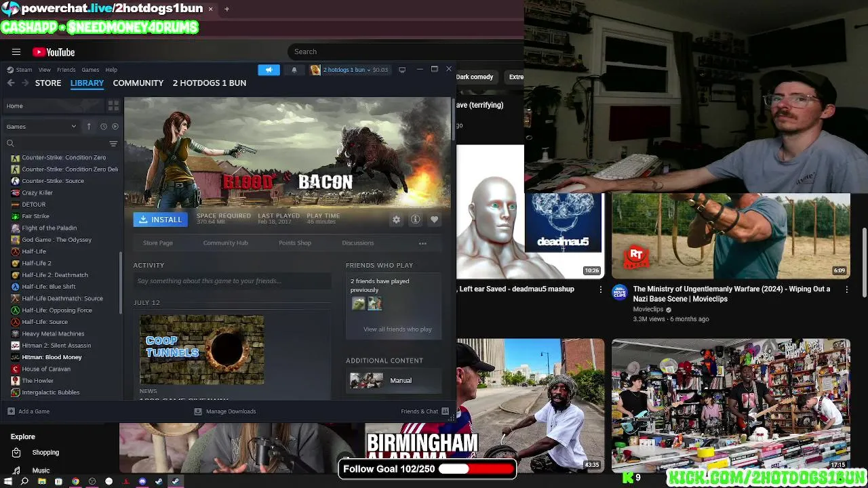This screenshot has height=488, width=868.
Task: Open the Steam menu
Action: pos(20,70)
